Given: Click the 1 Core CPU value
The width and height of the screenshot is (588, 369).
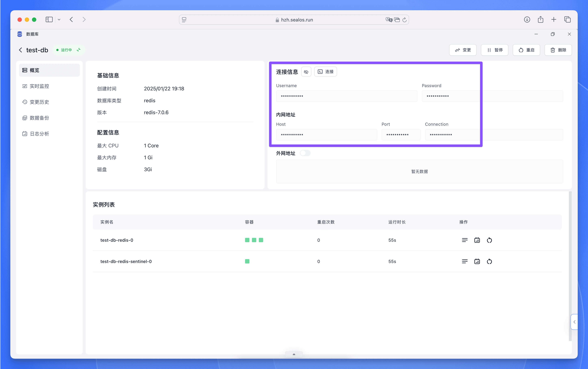Looking at the screenshot, I should (x=151, y=146).
